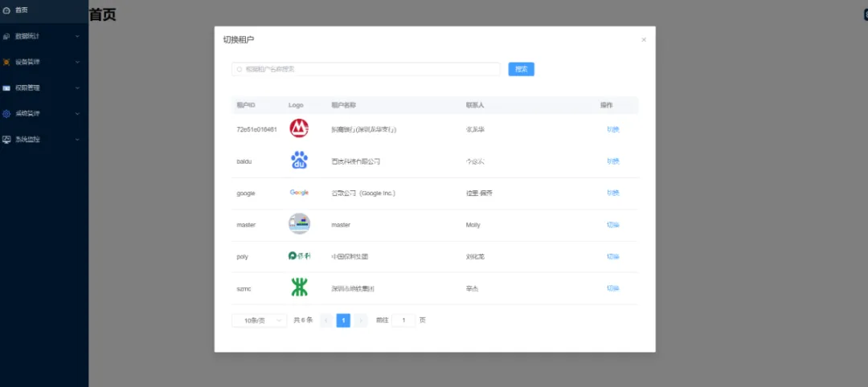
Task: Click the 切换租户 dialog title
Action: (x=239, y=40)
